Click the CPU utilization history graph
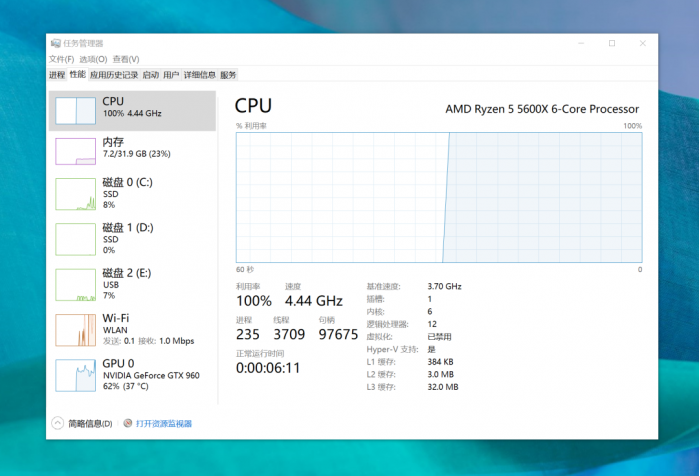 pos(439,197)
